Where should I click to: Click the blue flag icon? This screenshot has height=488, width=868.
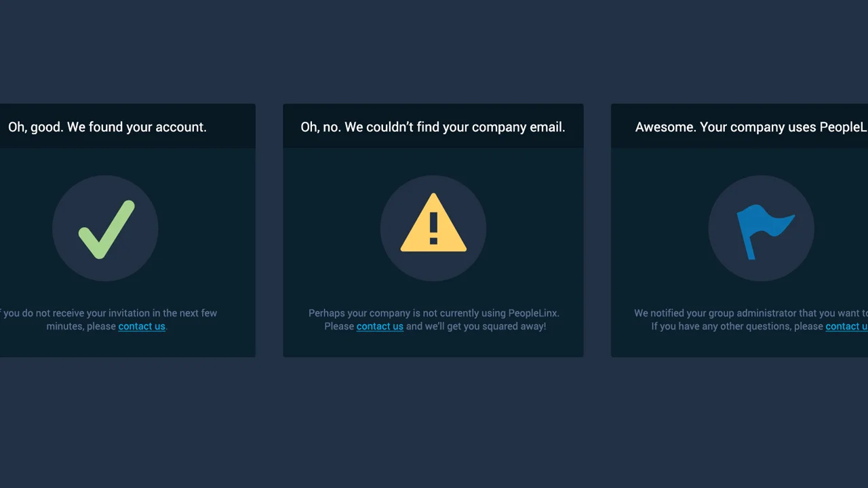765,232
